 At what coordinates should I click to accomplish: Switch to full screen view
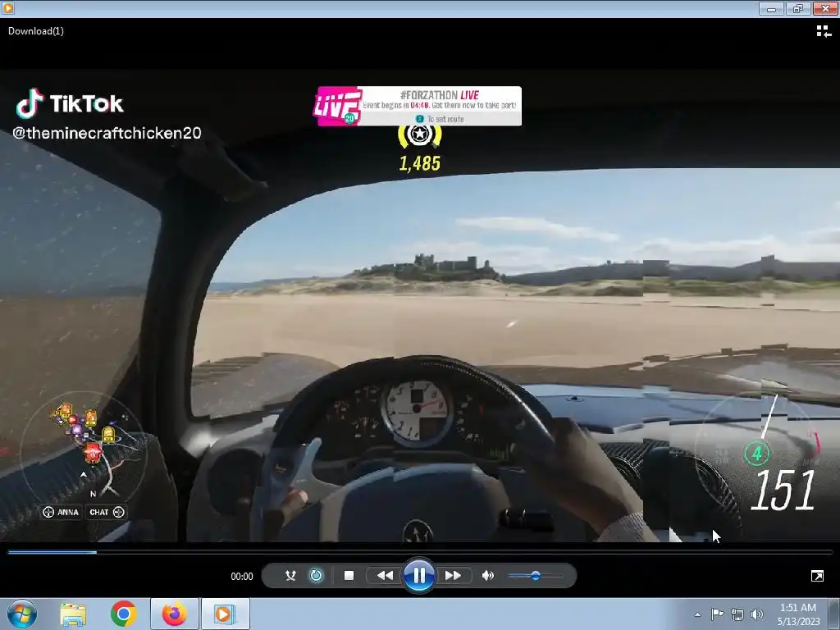click(817, 576)
